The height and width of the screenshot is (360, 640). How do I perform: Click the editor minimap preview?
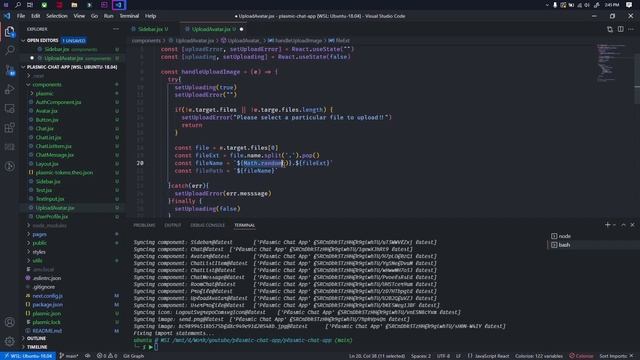point(611,63)
